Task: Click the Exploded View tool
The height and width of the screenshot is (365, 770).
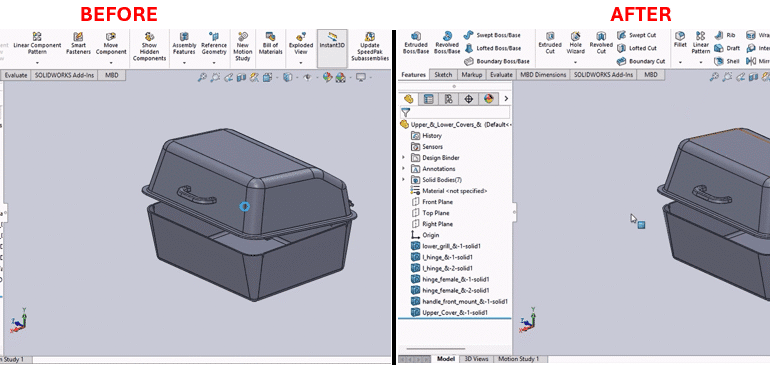Action: click(x=301, y=44)
